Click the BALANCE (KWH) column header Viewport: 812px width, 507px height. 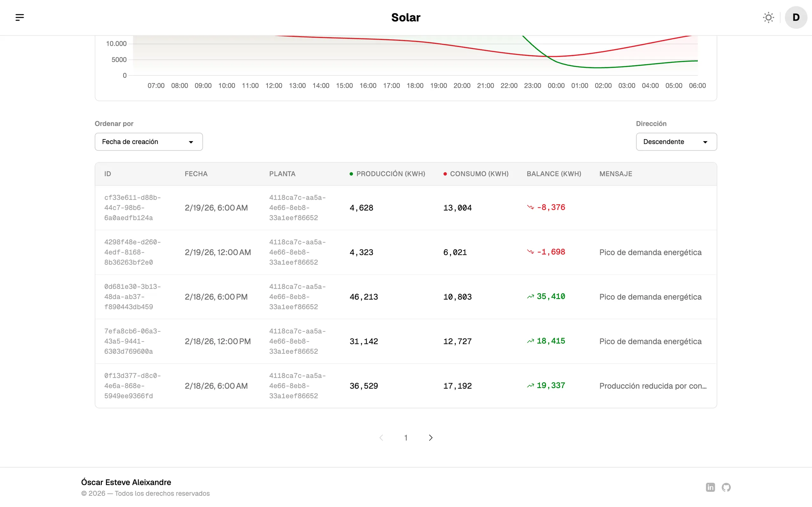pos(554,174)
